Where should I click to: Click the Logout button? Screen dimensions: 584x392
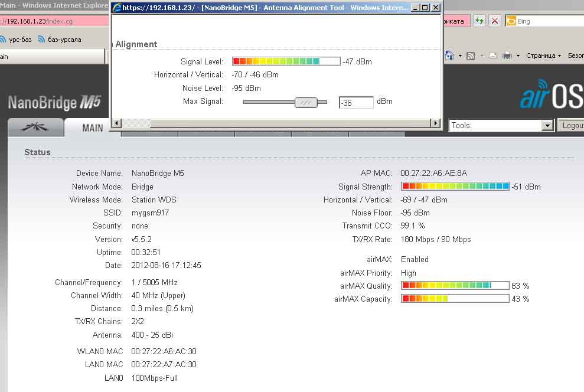[x=571, y=126]
